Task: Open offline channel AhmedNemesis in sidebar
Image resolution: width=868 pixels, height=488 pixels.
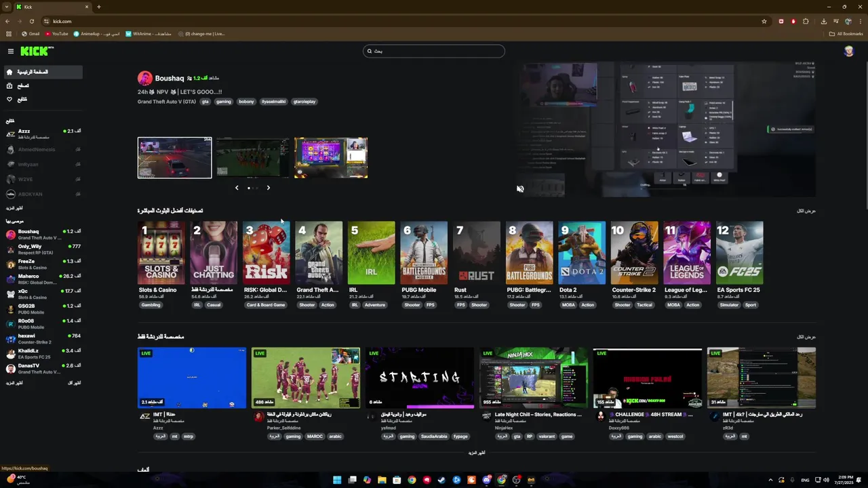Action: point(43,149)
